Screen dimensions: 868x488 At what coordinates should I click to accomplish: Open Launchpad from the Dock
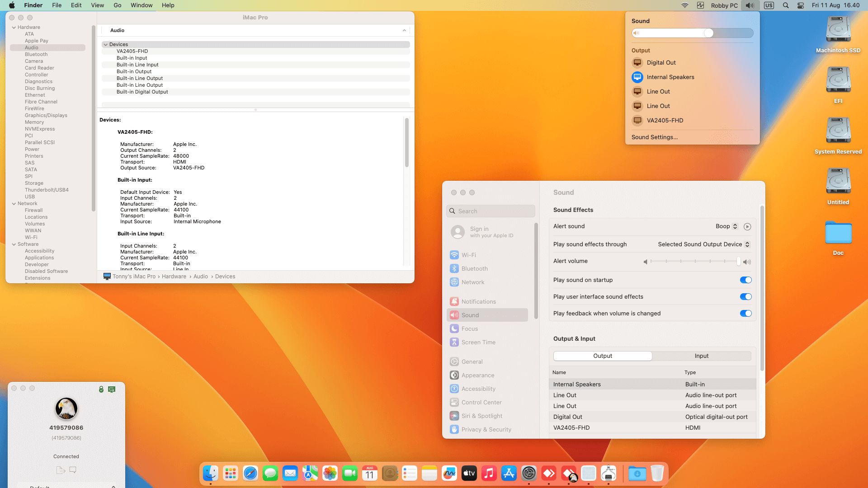click(x=231, y=473)
